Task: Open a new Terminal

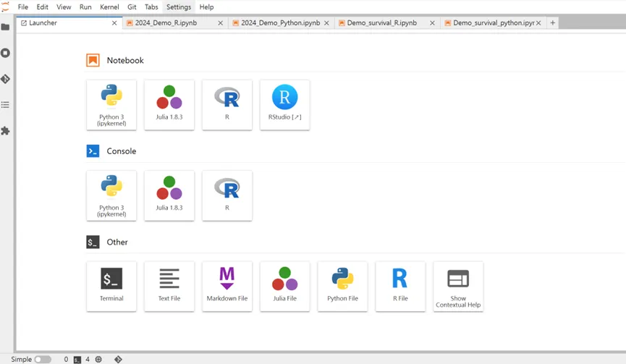Action: click(x=111, y=287)
